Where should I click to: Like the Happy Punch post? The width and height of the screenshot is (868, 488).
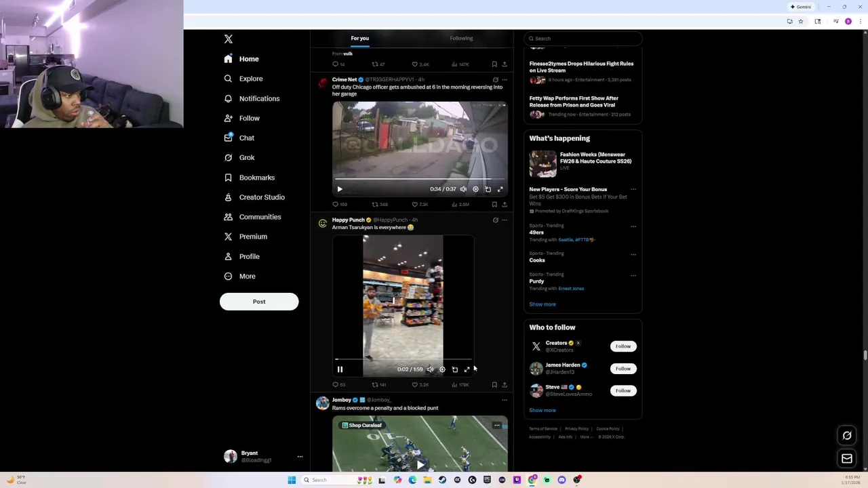click(x=420, y=384)
